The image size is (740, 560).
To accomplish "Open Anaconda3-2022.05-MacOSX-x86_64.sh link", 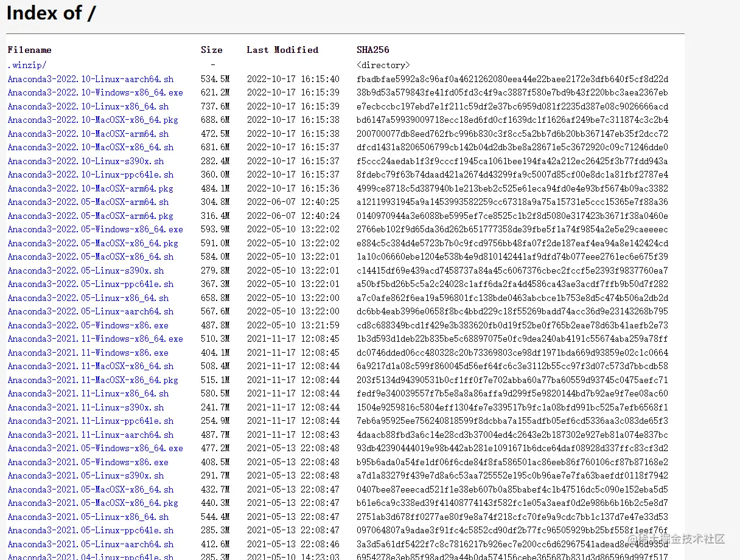I will point(91,257).
